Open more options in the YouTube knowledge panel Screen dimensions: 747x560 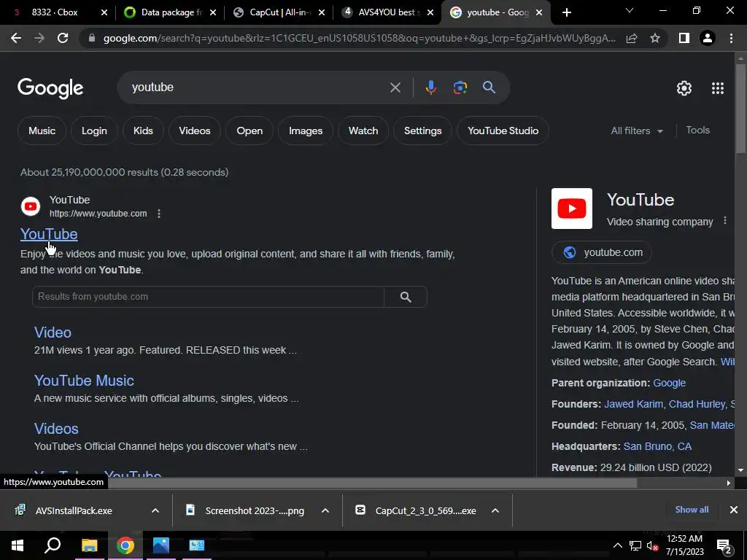725,220
